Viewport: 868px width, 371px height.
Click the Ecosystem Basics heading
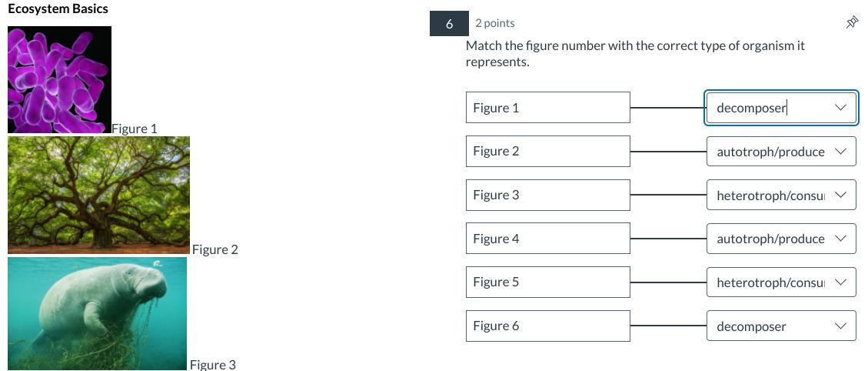tap(58, 9)
